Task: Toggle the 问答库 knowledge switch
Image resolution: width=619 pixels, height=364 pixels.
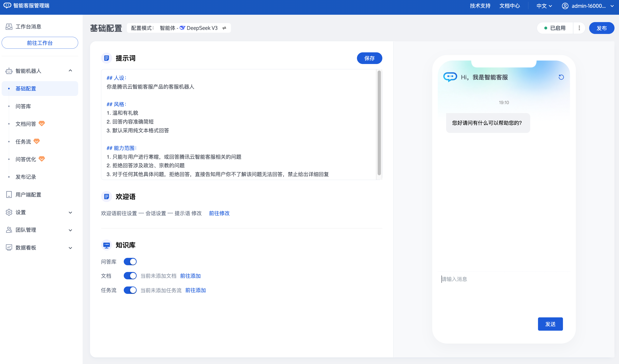Action: (x=130, y=262)
